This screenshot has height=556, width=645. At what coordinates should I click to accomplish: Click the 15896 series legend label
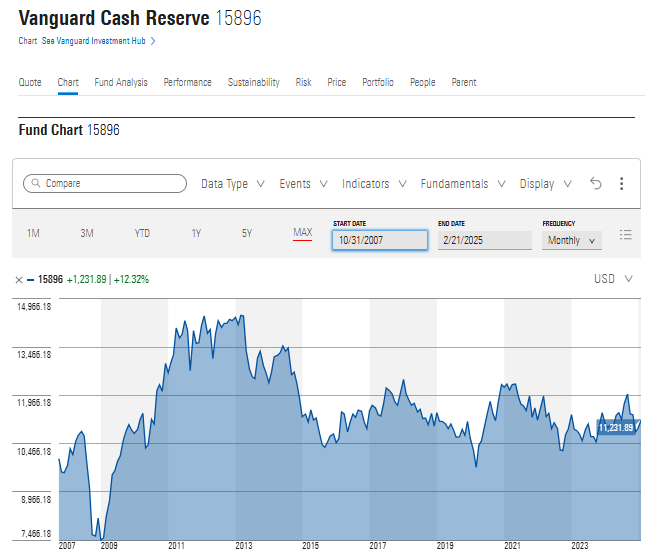[x=51, y=280]
